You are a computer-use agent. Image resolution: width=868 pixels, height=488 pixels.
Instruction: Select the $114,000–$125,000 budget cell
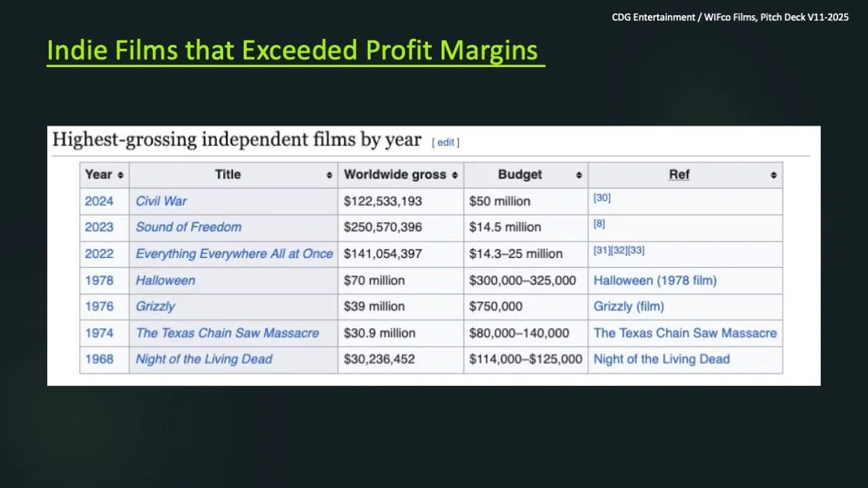pos(525,359)
